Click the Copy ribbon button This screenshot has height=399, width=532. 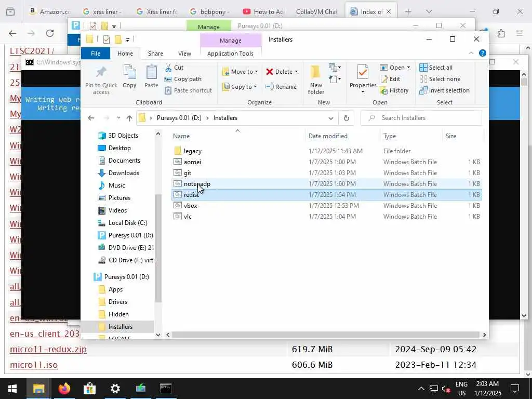tap(129, 77)
